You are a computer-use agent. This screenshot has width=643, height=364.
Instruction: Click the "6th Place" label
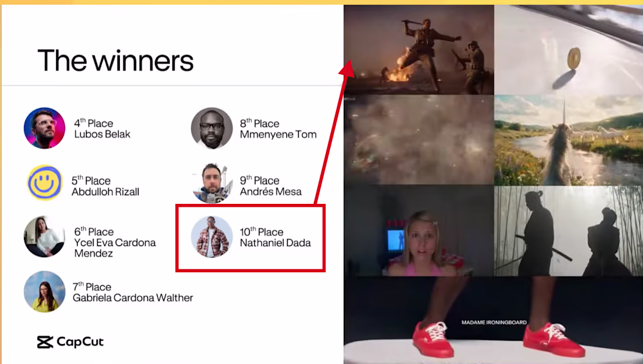94,231
